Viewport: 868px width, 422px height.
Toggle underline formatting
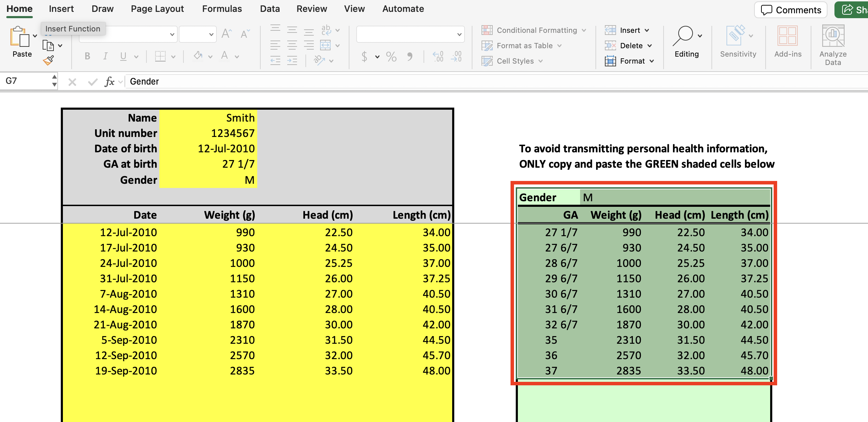click(x=123, y=56)
